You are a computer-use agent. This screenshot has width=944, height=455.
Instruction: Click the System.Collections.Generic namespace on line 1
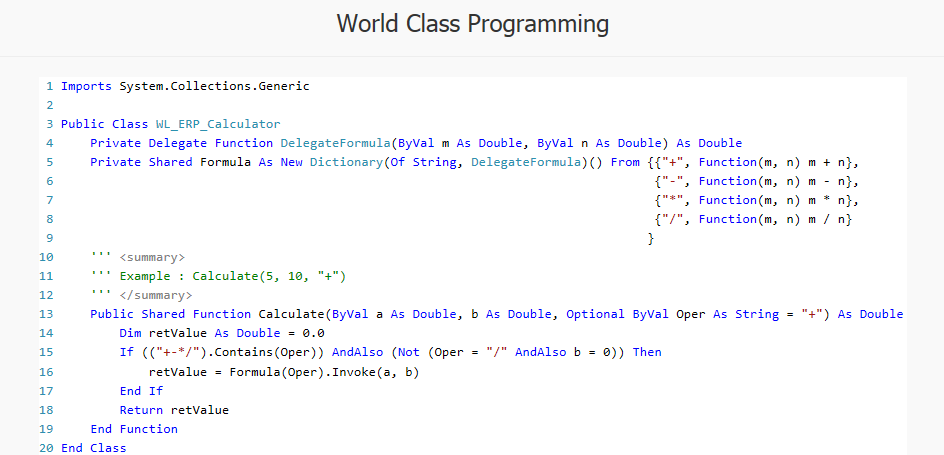(214, 86)
